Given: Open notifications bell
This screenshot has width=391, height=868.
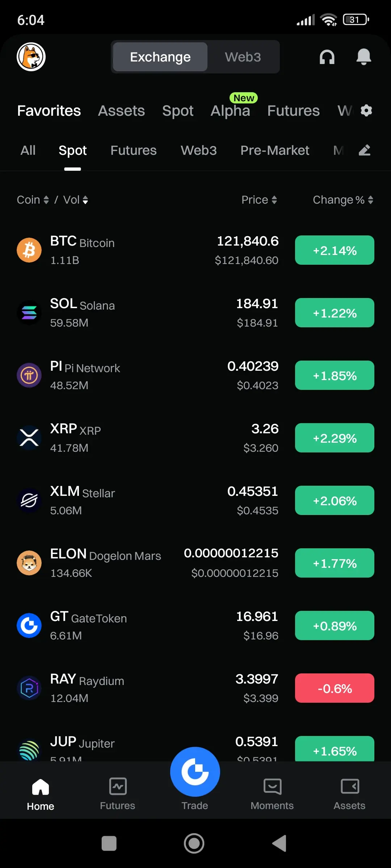Looking at the screenshot, I should (x=364, y=57).
